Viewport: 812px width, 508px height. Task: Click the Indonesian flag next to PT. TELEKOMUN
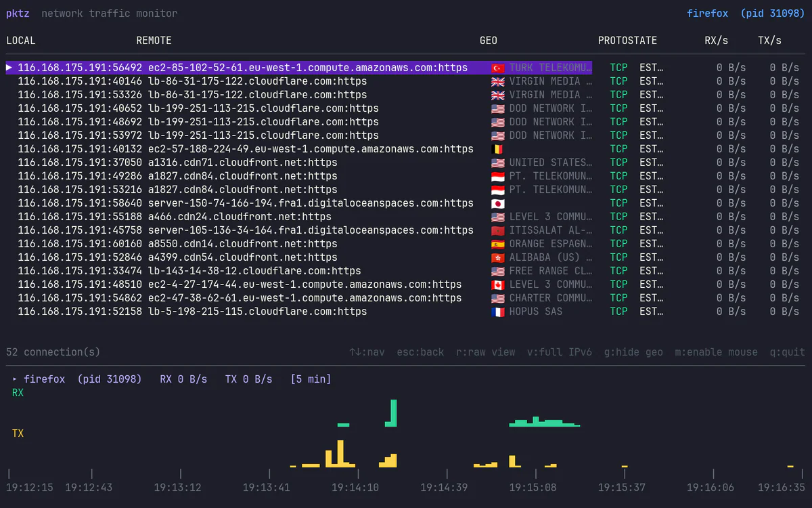click(x=499, y=175)
